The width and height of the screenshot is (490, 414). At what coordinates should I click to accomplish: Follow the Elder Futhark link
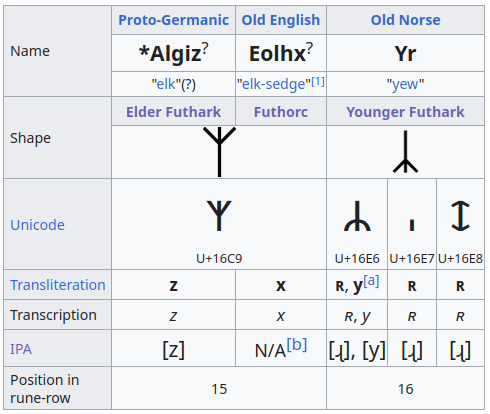click(174, 112)
